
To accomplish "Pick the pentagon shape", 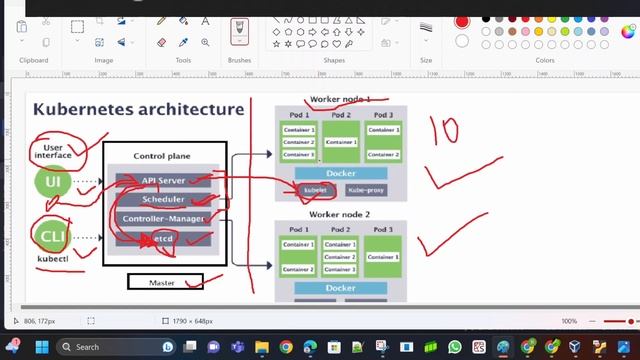I will click(x=289, y=32).
